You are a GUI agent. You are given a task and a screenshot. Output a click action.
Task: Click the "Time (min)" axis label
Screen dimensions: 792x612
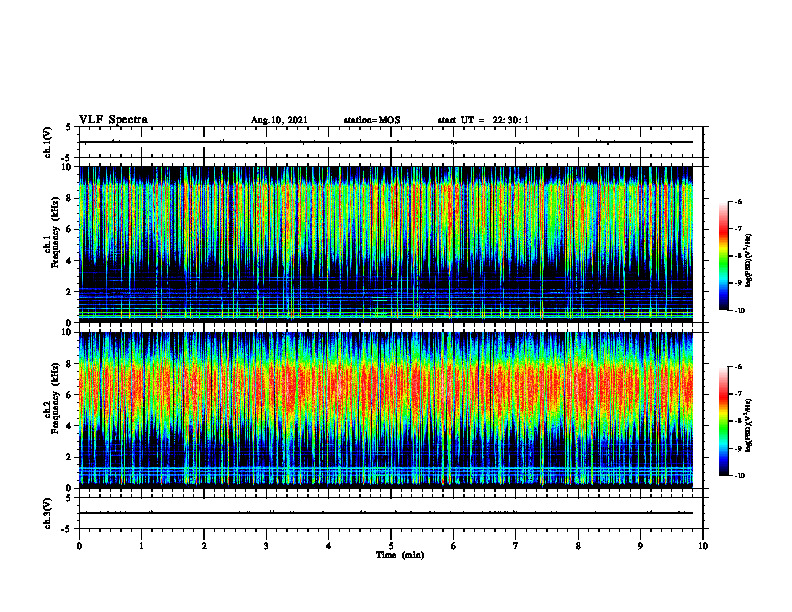point(400,555)
